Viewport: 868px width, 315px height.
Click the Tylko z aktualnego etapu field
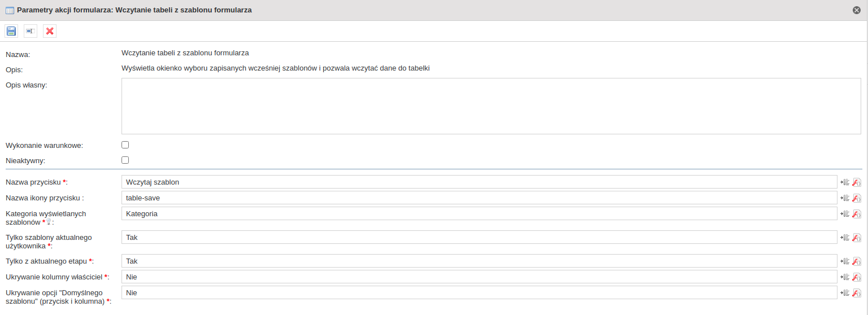click(x=479, y=261)
